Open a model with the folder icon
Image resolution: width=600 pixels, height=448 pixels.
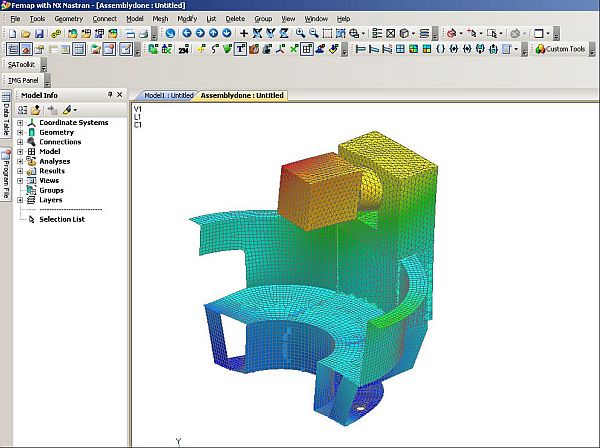(26, 34)
